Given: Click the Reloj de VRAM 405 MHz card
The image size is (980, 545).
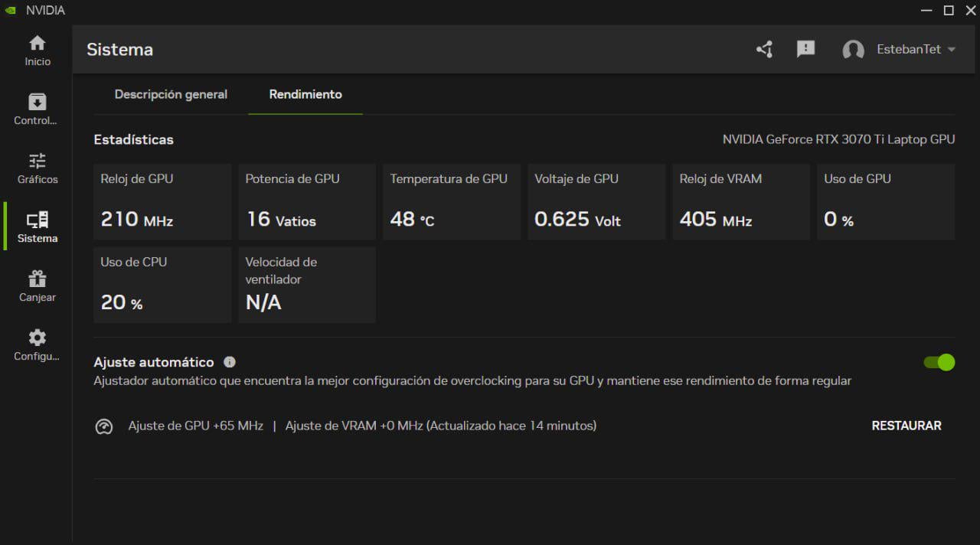Looking at the screenshot, I should [x=741, y=202].
